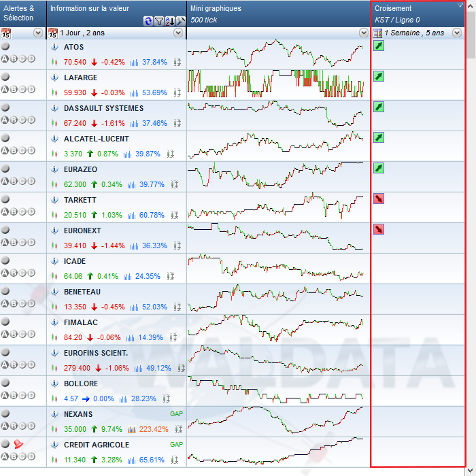Screen dimensions: 476x476
Task: Click TARKETT price 20.510
Action: click(x=75, y=216)
